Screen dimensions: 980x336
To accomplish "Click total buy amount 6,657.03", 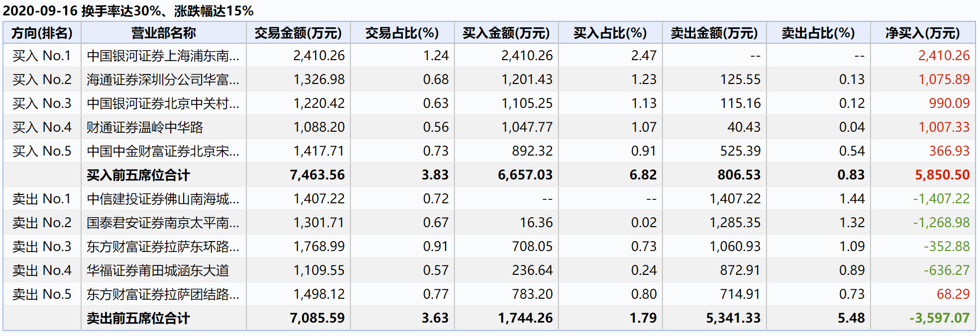I will (x=526, y=175).
